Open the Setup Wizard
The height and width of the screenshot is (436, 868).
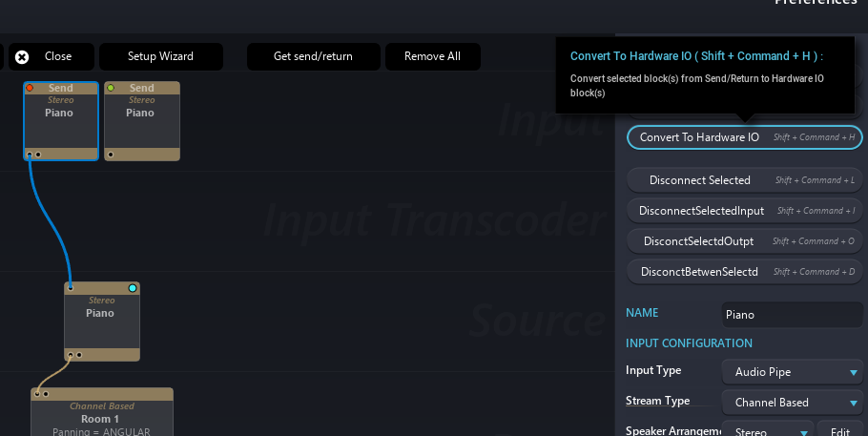160,56
